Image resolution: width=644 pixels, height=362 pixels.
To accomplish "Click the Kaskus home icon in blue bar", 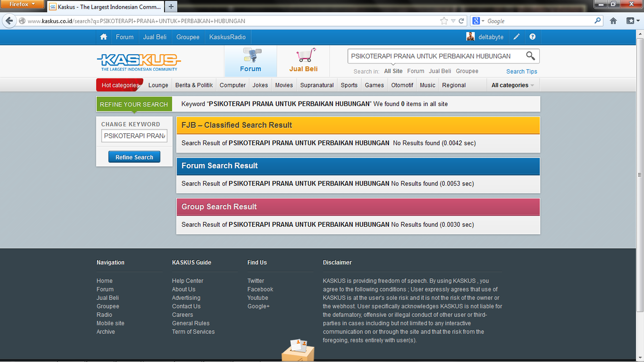I will click(x=104, y=37).
